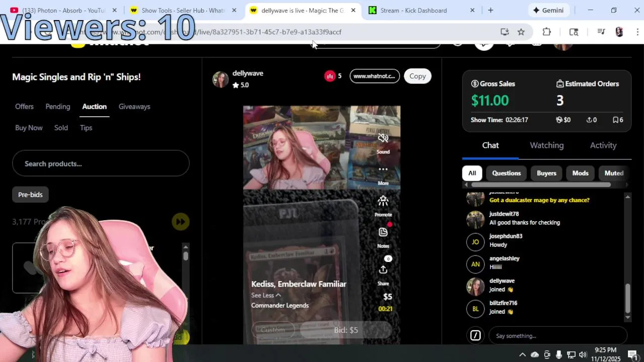Close the Kick Dashboard tab
Screen dimensions: 644x362
pyautogui.click(x=472, y=10)
